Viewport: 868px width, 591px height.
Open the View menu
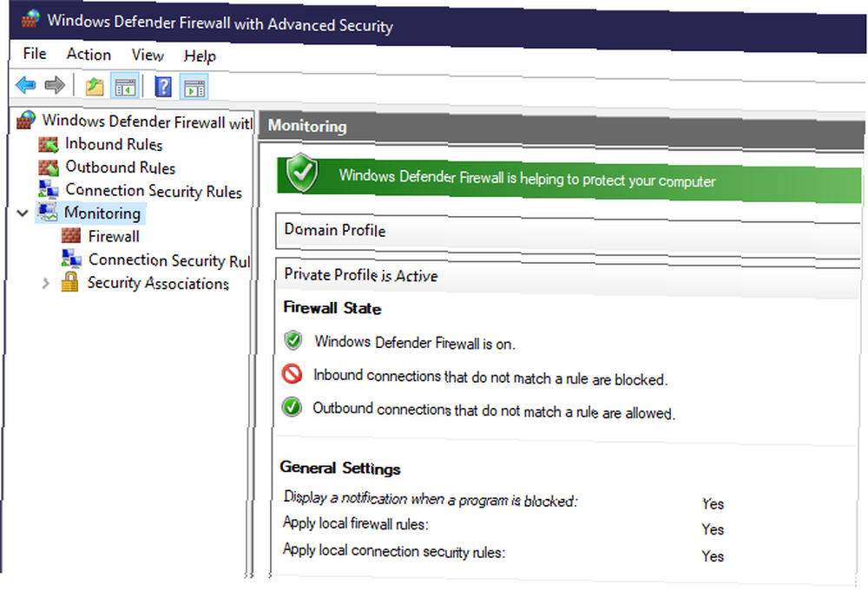[x=148, y=55]
